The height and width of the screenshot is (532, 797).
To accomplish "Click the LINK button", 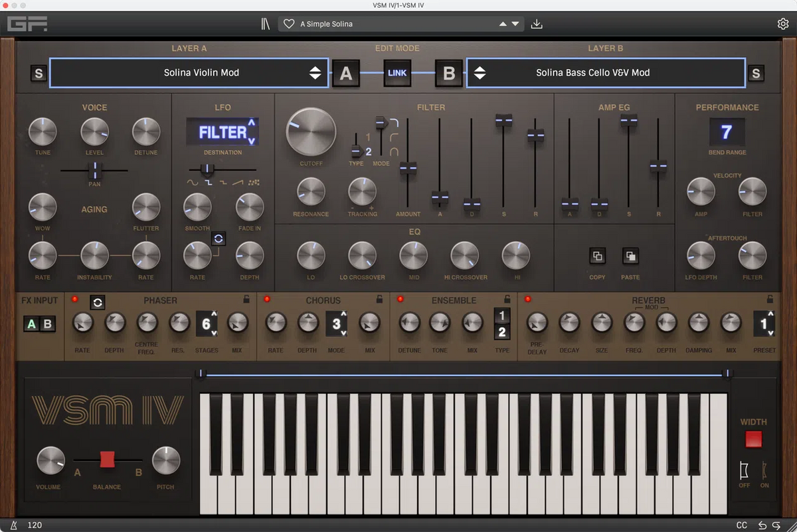I will tap(397, 73).
